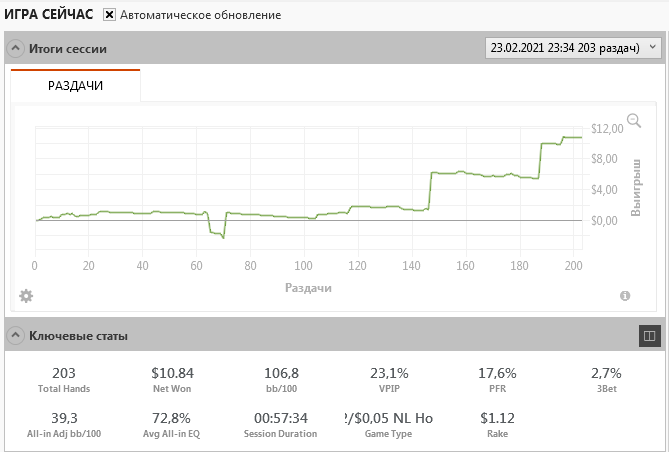Click the VPIP 23,1% stat
Viewport: 669px width, 452px height.
(389, 380)
